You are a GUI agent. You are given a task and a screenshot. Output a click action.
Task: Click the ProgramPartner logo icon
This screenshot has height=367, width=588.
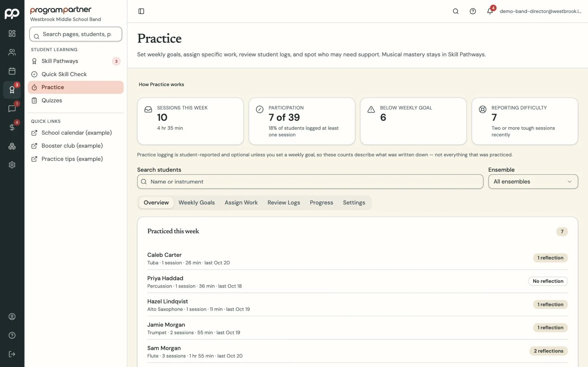[x=12, y=13]
